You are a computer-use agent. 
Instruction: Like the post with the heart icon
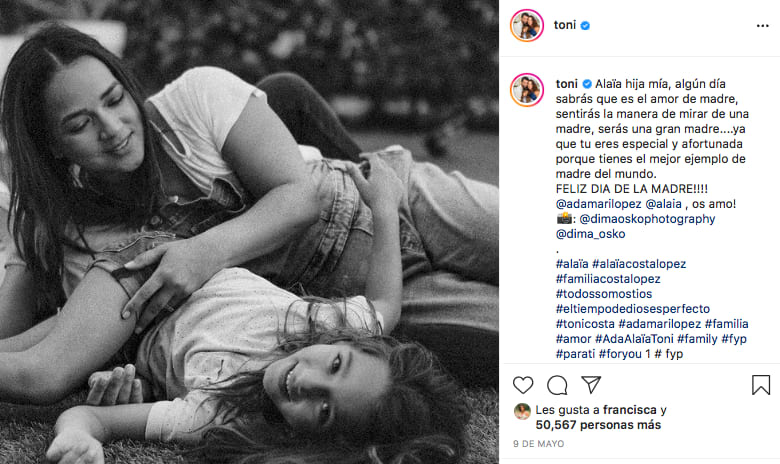click(523, 385)
